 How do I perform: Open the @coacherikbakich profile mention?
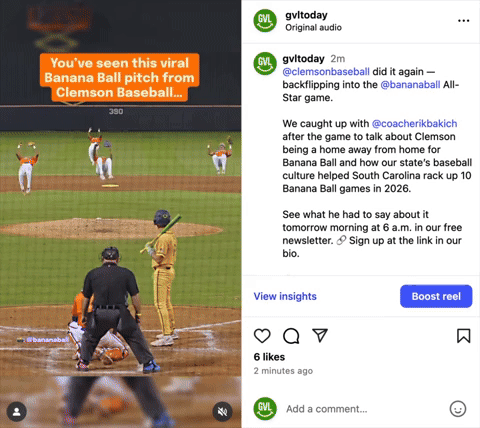(414, 124)
